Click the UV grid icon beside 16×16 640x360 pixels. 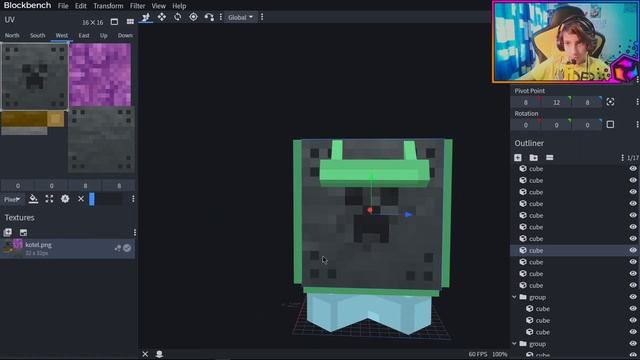pyautogui.click(x=130, y=22)
